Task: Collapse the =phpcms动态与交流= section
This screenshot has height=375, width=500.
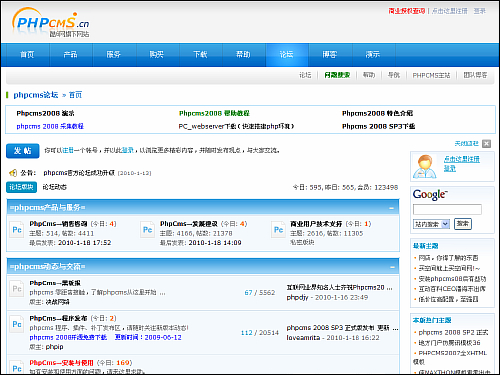Action: [x=392, y=267]
